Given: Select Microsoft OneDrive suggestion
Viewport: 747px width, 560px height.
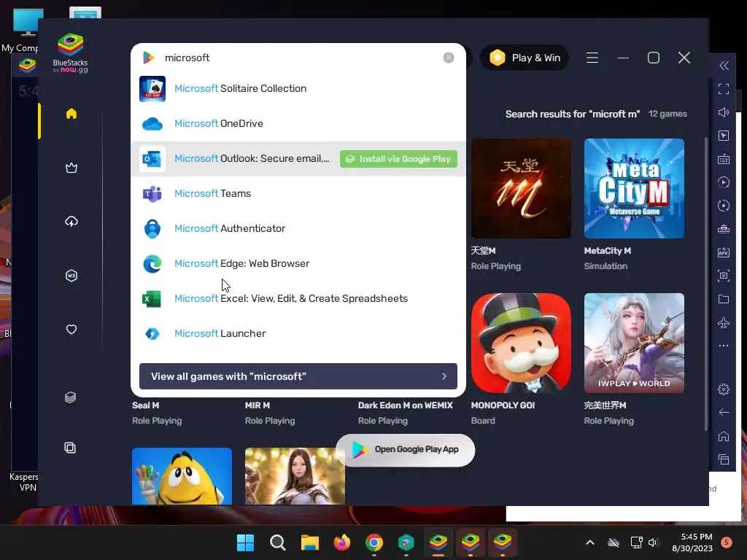Looking at the screenshot, I should point(298,124).
